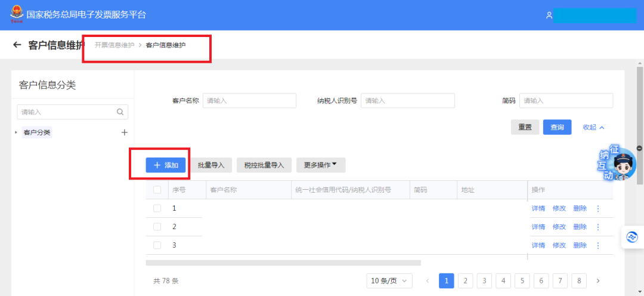Go to previous page arrow

(428, 281)
